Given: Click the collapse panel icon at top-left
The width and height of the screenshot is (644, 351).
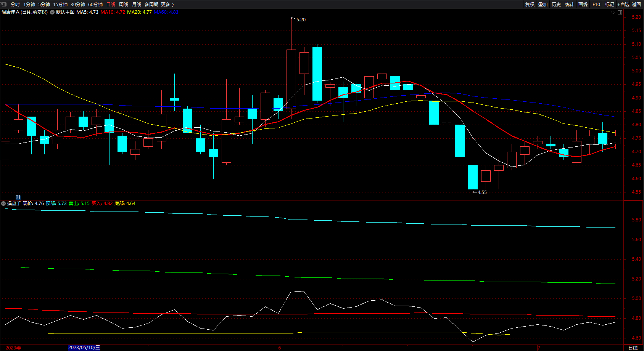Looking at the screenshot, I should [x=4, y=4].
